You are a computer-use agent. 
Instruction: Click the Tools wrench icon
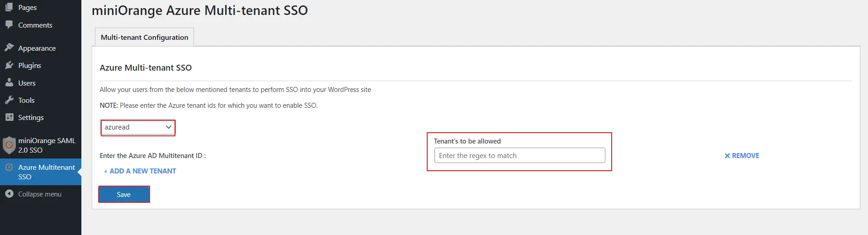[x=9, y=100]
